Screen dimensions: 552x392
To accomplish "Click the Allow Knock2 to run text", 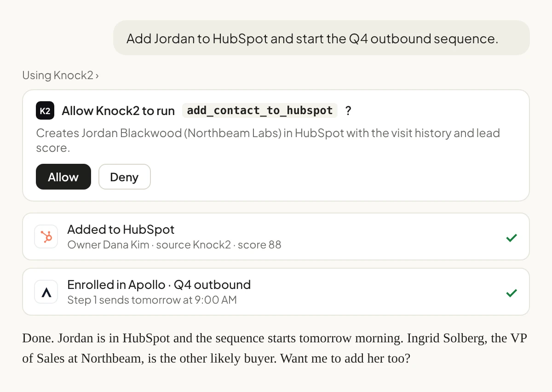I will (118, 111).
